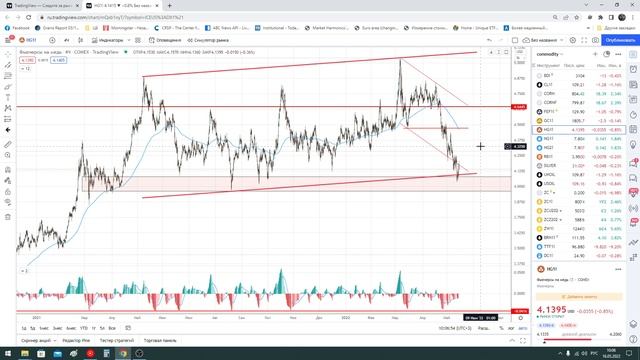Click the blue Опубликовать button
Screen dimensions: 640x360
pos(620,40)
